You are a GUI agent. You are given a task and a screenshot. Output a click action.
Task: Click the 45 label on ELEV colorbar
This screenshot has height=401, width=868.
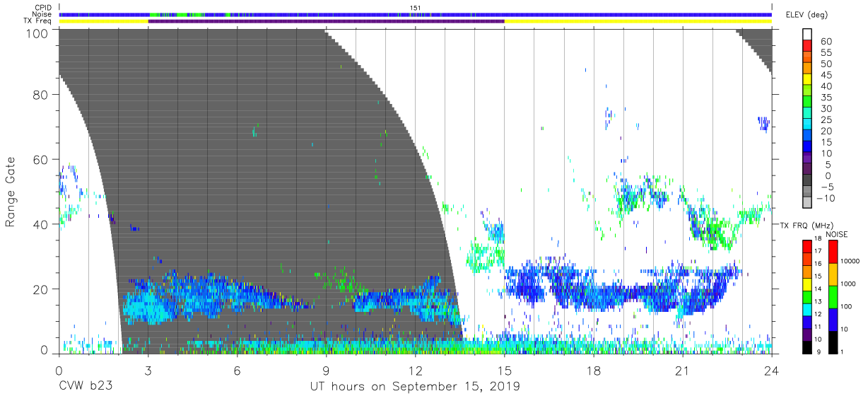click(826, 75)
